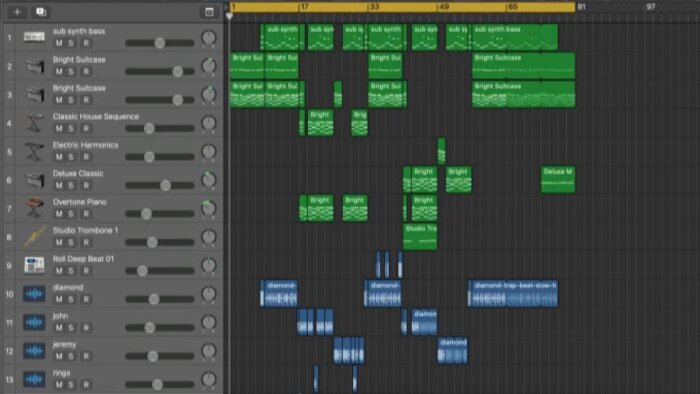Click the Classic House Sequence track name
This screenshot has height=394, width=700.
click(96, 116)
